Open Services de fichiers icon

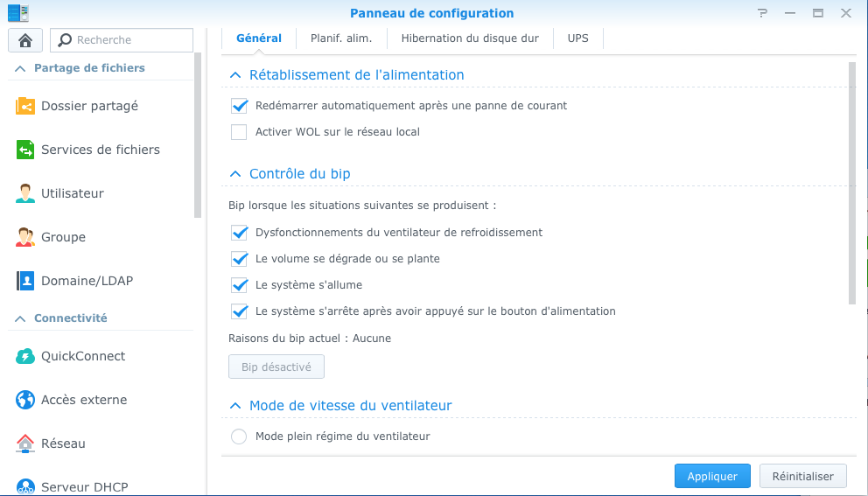[x=25, y=150]
